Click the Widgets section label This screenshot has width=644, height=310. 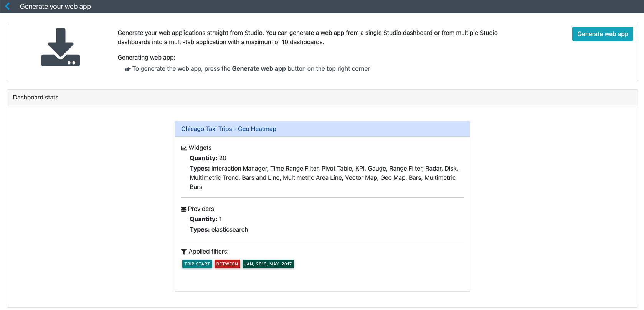(200, 148)
